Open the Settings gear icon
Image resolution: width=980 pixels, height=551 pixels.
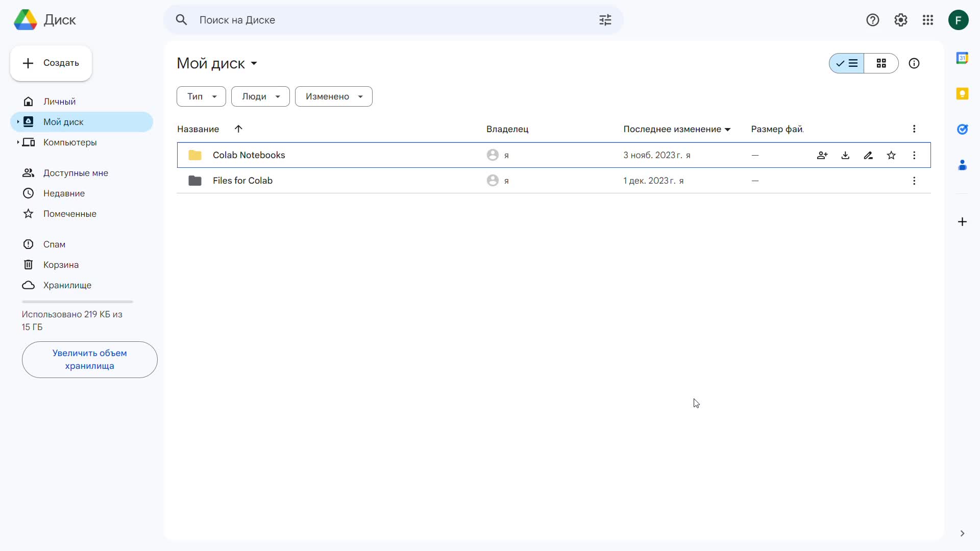pos(900,20)
